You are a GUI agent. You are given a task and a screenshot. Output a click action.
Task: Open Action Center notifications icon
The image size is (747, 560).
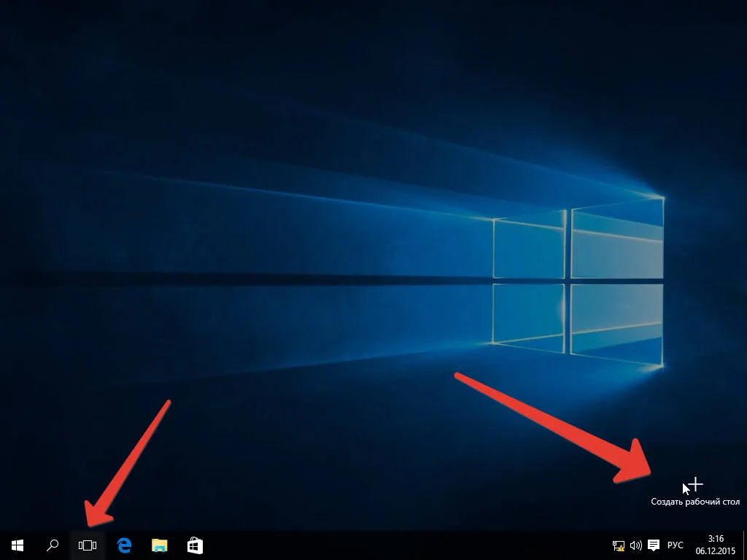click(654, 545)
